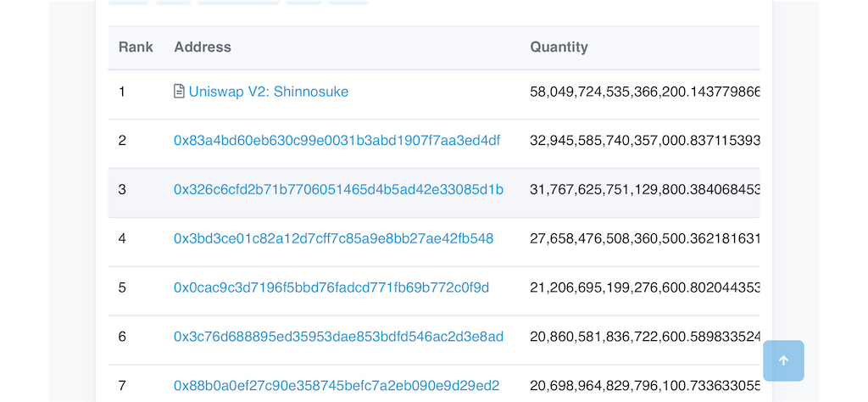Click the Address column header
Screen dimensions: 868x402
(x=203, y=47)
